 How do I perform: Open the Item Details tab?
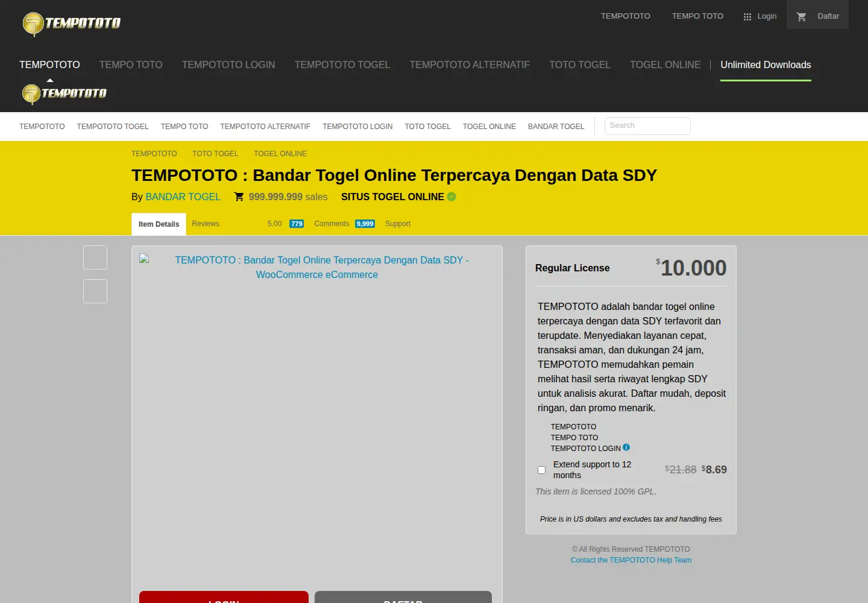point(159,224)
